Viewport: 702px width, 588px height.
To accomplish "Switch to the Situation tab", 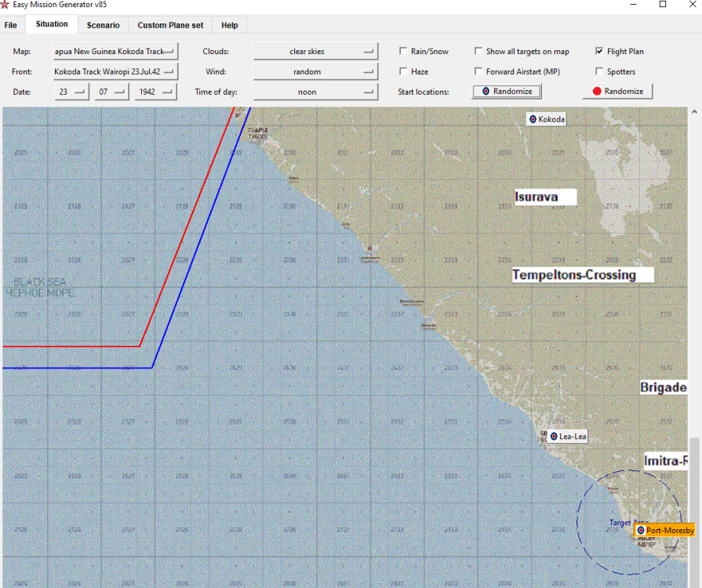I will pyautogui.click(x=52, y=24).
